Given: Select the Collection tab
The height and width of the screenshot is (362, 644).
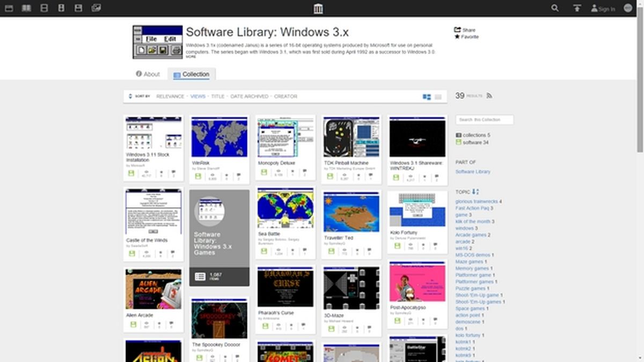Looking at the screenshot, I should click(192, 74).
